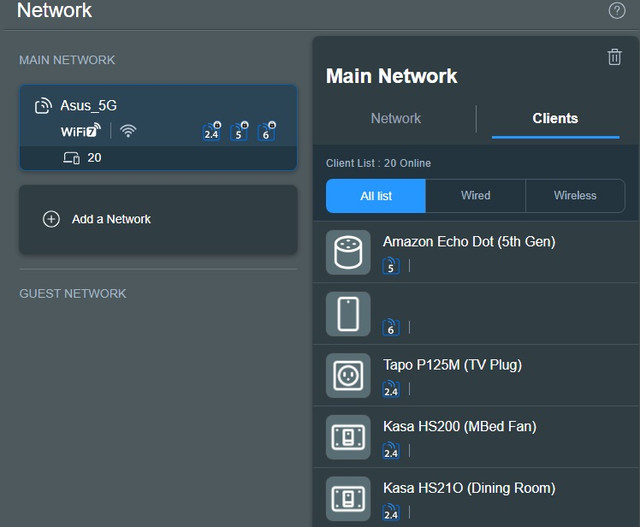Viewport: 640px width, 527px height.
Task: Select the Asus_5G main network card
Action: [158, 127]
